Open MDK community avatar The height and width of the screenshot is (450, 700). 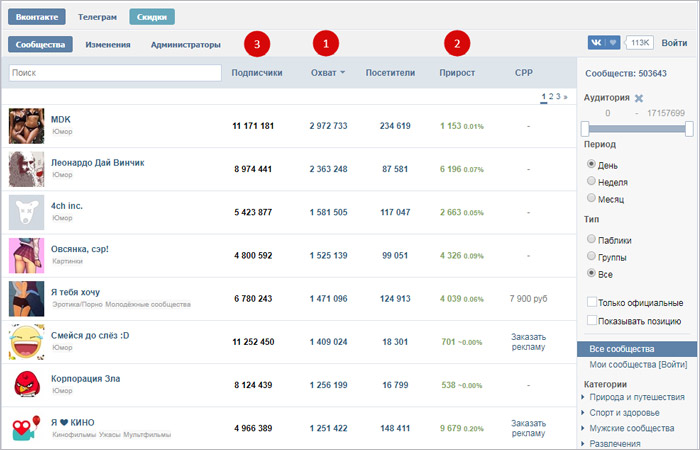tap(26, 126)
